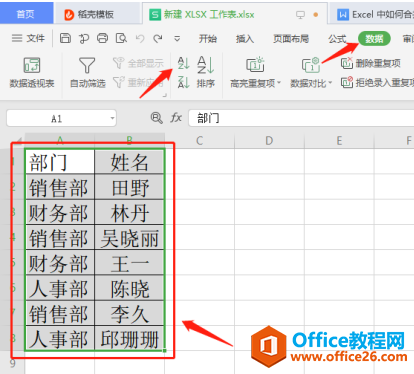Screen dimensions: 414x374
Task: Click the descending sort Z-A icon
Action: (183, 82)
